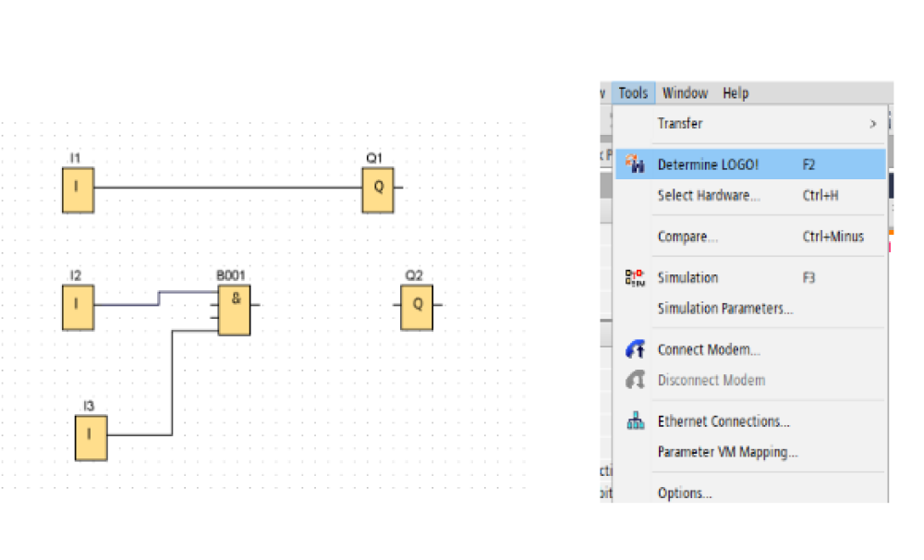The width and height of the screenshot is (924, 560).
Task: Click the Determine LOGO! icon
Action: tap(635, 164)
